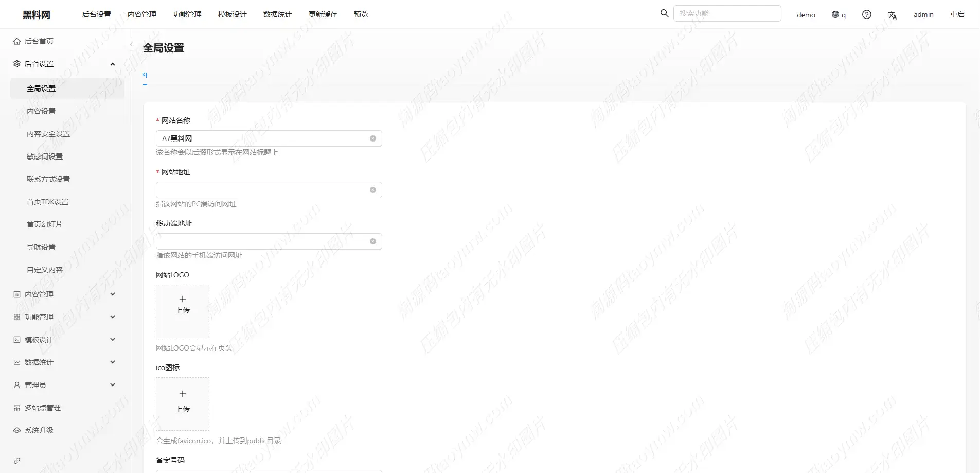Click the language translate icon
The image size is (980, 473).
pos(893,15)
